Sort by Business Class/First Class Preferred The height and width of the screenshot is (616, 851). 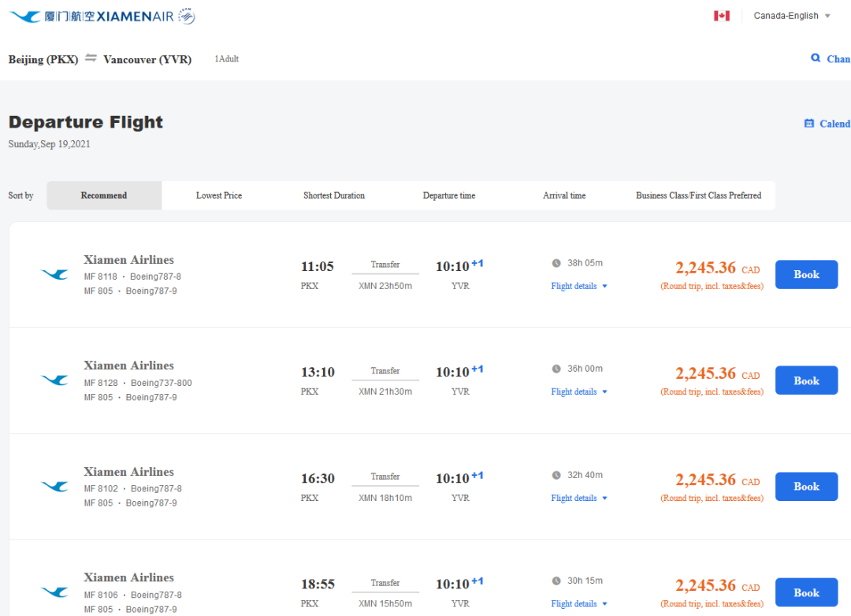click(698, 195)
